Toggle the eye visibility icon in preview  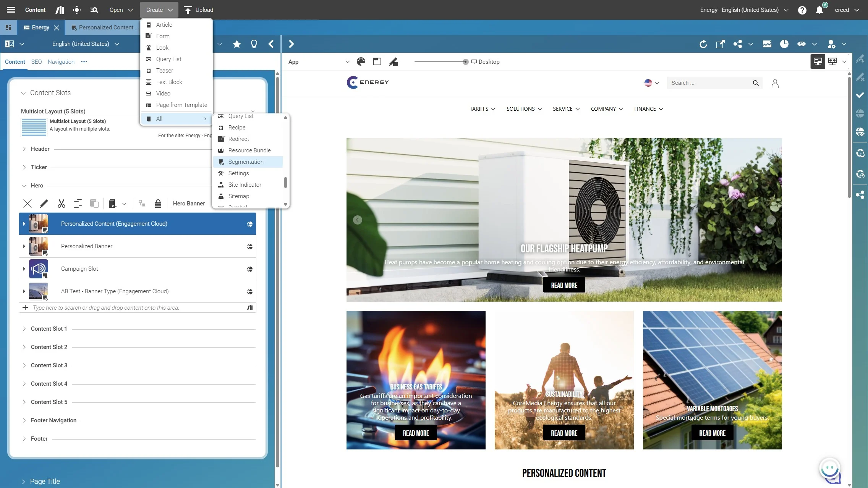click(x=802, y=44)
